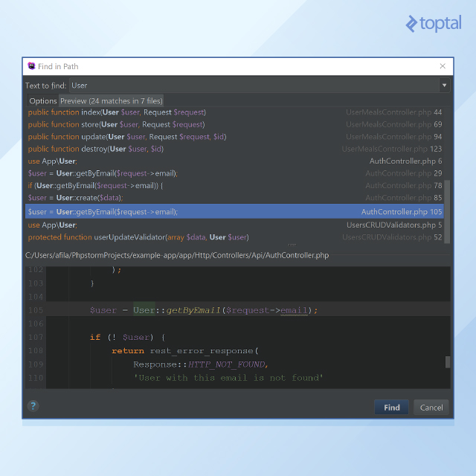This screenshot has width=476, height=476.
Task: Click the Cancel button
Action: 431,408
